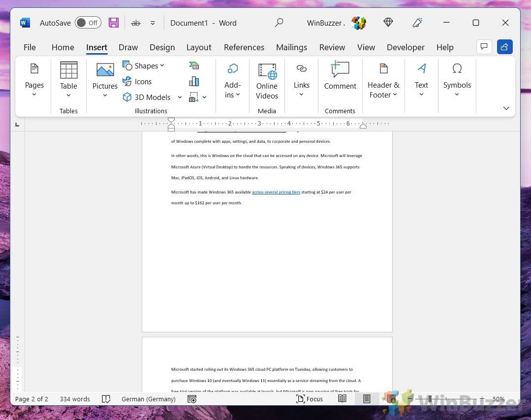Insert a SmartArt graphic

click(x=194, y=65)
